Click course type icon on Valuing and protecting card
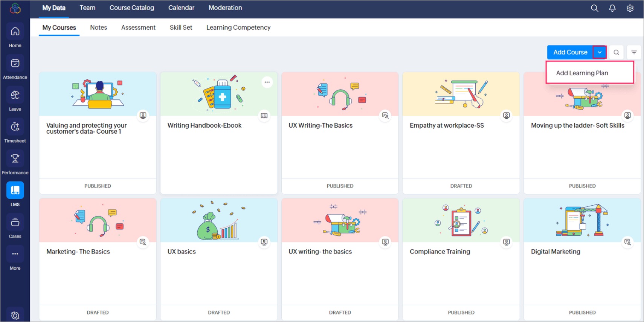 point(143,116)
